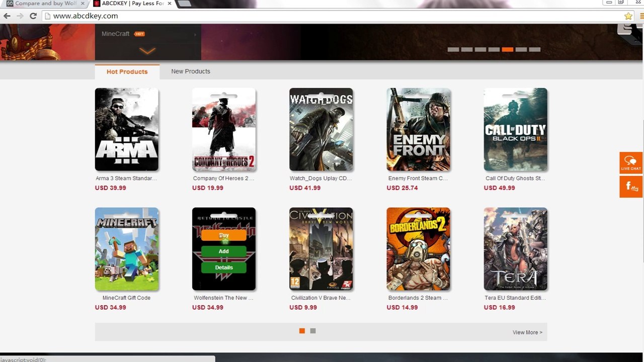
Task: Open the Wolfenstein The New title link
Action: point(223,298)
